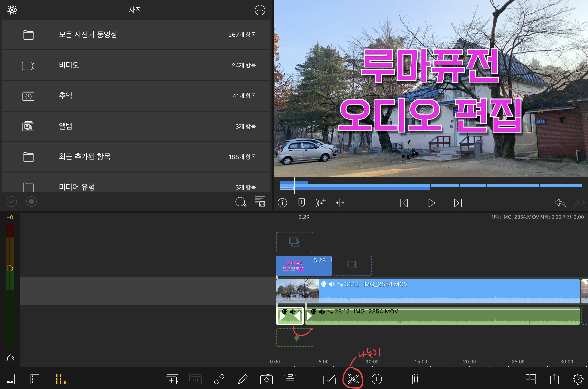
Task: Add a voiceover with the microphone-plus icon
Action: point(320,203)
